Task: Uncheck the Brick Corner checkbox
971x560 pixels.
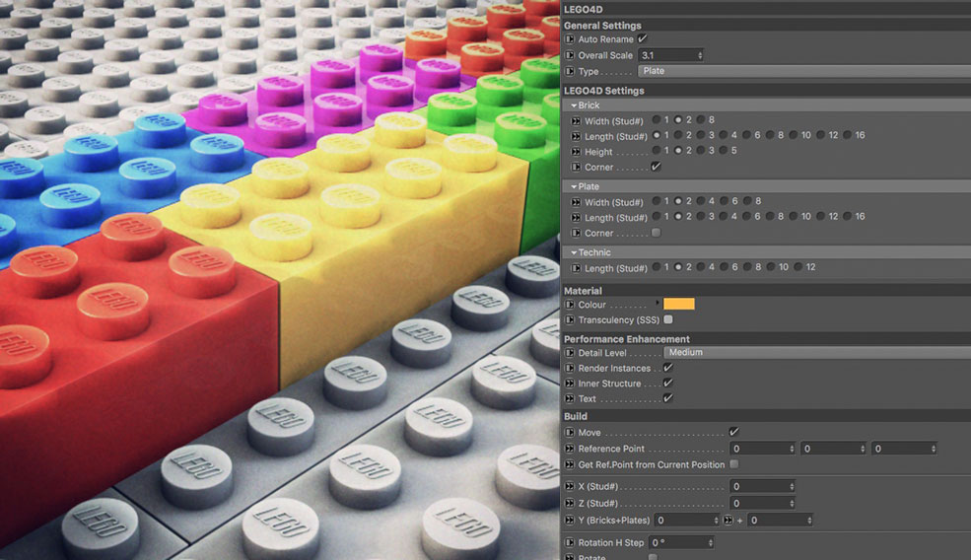Action: click(x=656, y=167)
